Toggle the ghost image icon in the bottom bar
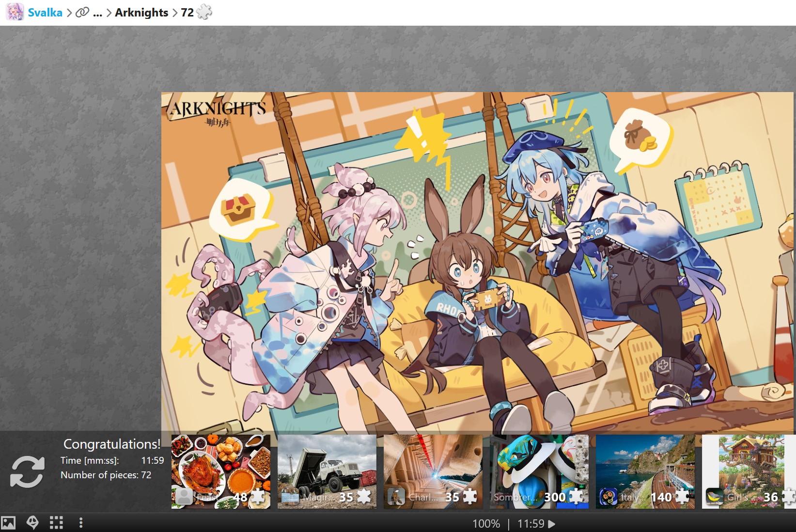Image resolution: width=796 pixels, height=532 pixels. pos(32,523)
